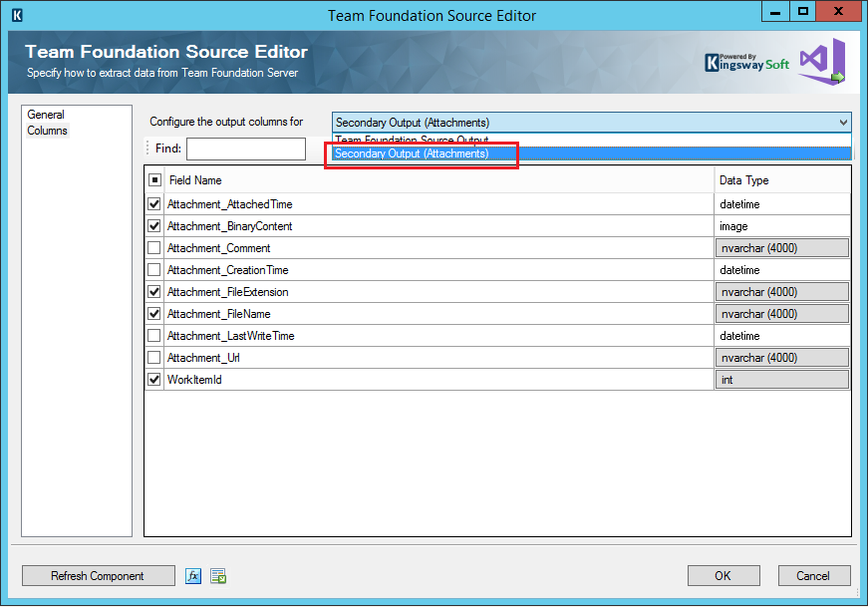Viewport: 868px width, 607px height.
Task: Click the export columns to Excel icon
Action: click(x=217, y=575)
